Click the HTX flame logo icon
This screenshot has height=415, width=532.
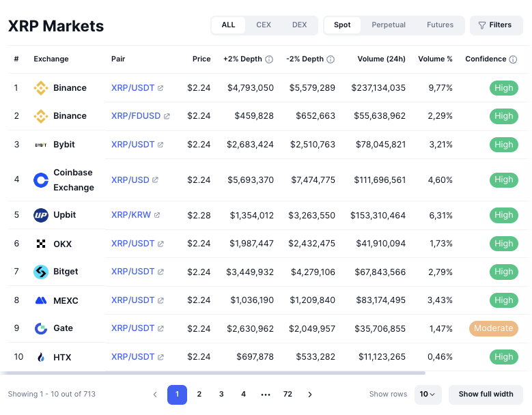pyautogui.click(x=41, y=357)
